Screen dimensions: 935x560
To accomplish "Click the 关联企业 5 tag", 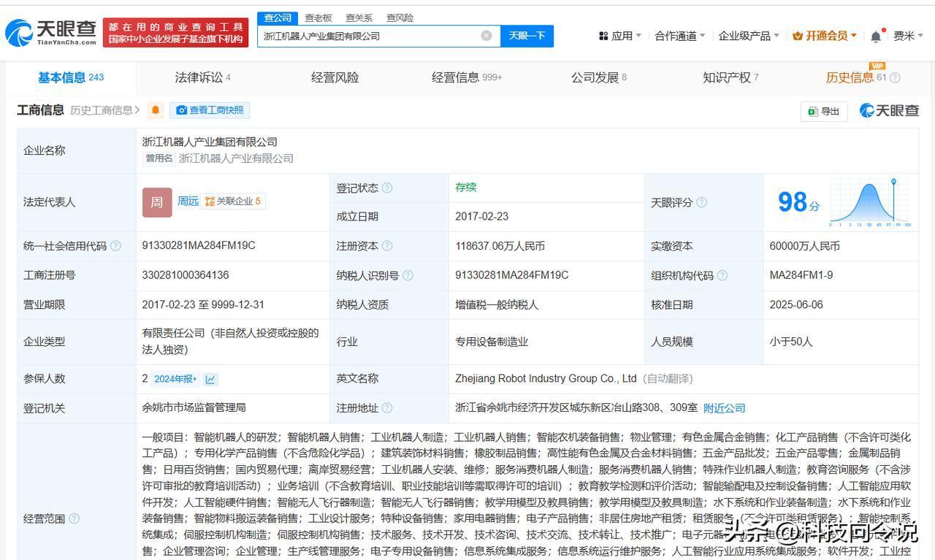I will point(233,202).
